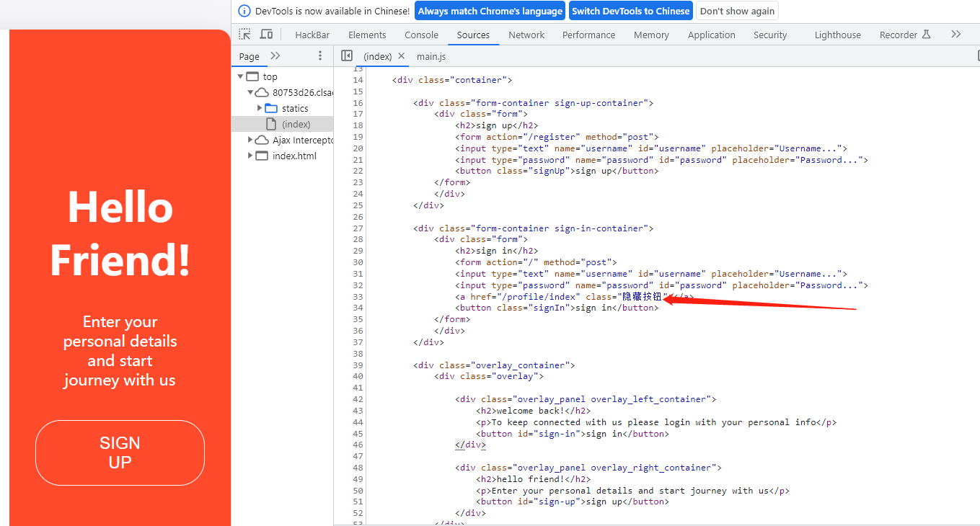Close the (index) file tab
Image resolution: width=980 pixels, height=526 pixels.
[402, 56]
